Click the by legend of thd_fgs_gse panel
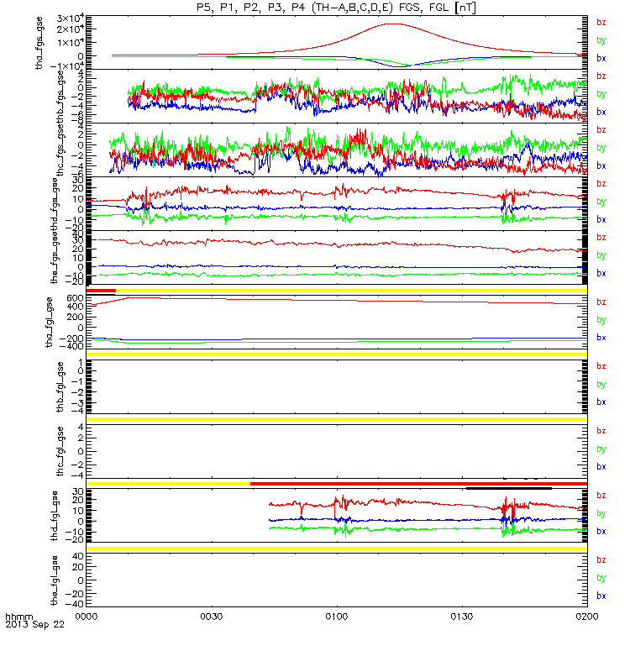Viewport: 630px width, 672px height. 601,202
